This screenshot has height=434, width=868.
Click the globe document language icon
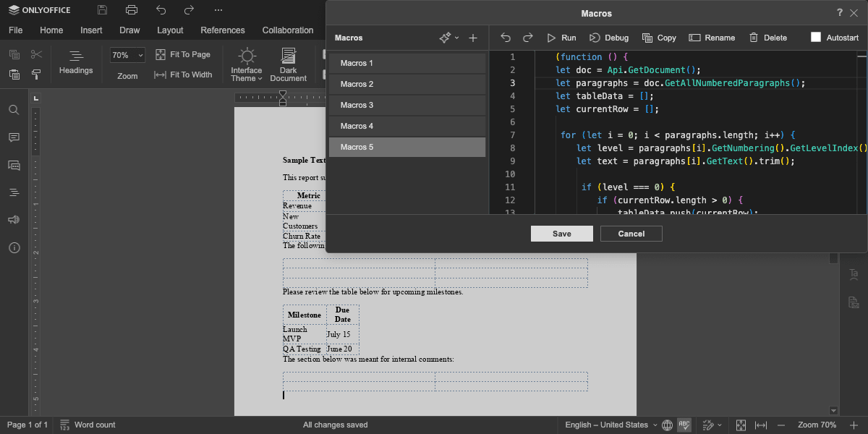[667, 425]
